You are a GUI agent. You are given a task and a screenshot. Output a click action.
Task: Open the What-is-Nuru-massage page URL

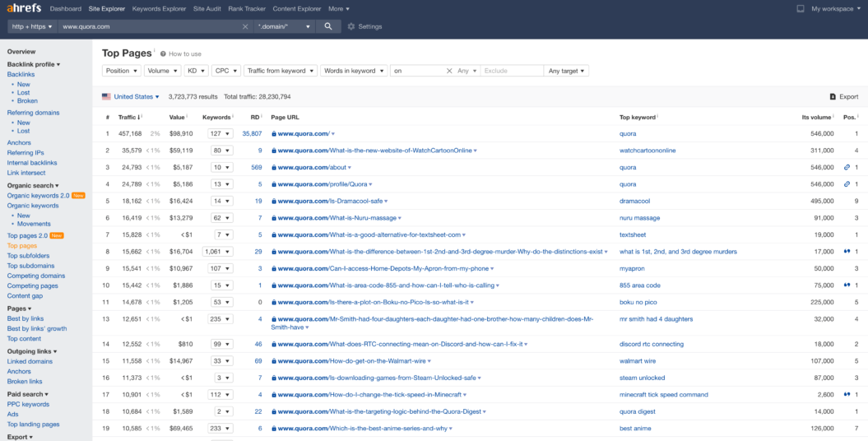pos(337,218)
